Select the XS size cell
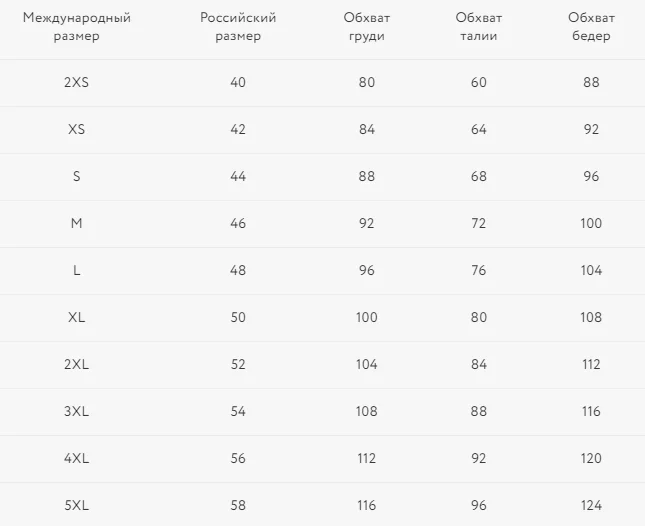The image size is (645, 526). pos(77,129)
